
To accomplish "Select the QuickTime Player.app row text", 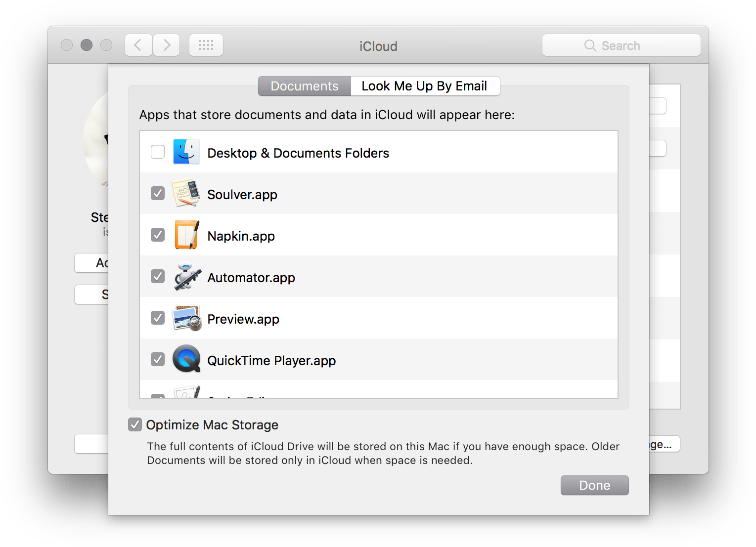I will pyautogui.click(x=272, y=361).
